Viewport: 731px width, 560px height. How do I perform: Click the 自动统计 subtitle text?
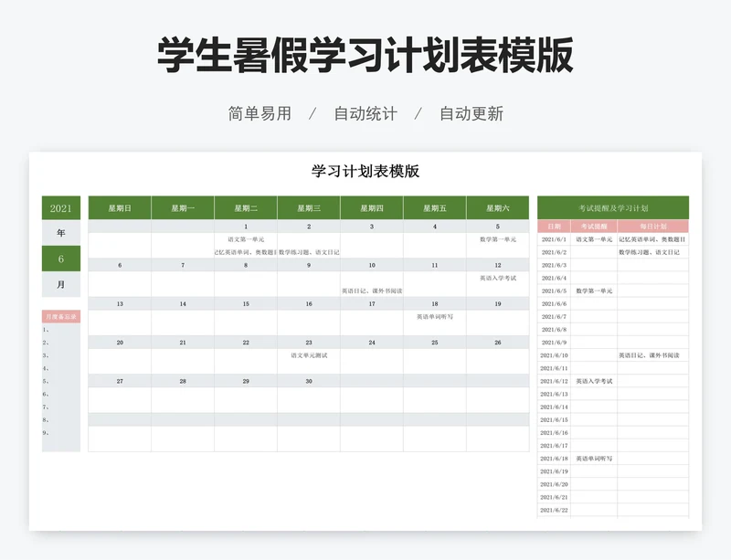(365, 113)
